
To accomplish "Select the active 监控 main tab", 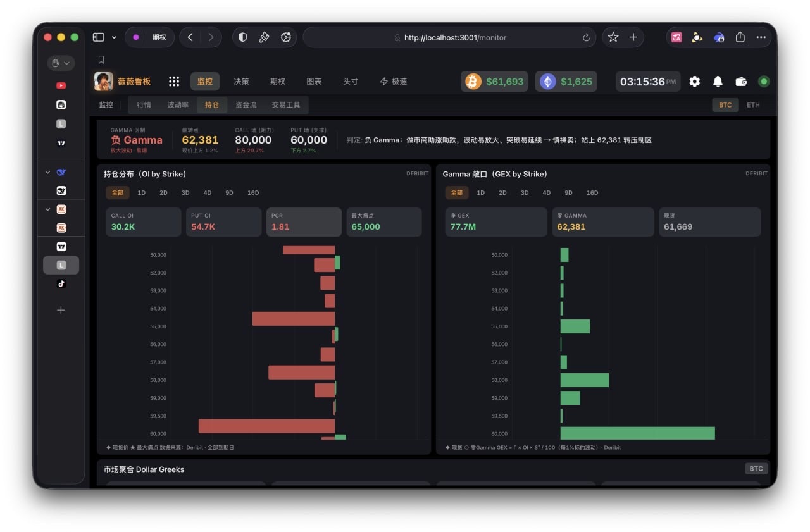I will pos(205,82).
